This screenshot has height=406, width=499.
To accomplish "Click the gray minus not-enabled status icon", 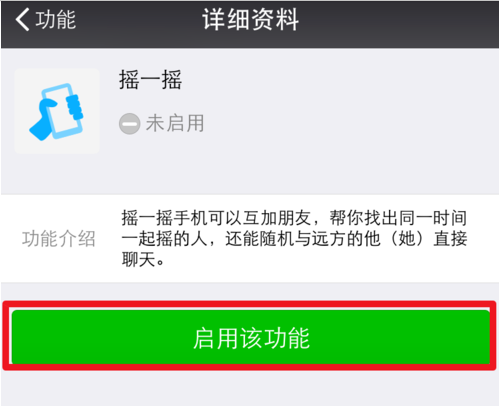I will point(129,124).
